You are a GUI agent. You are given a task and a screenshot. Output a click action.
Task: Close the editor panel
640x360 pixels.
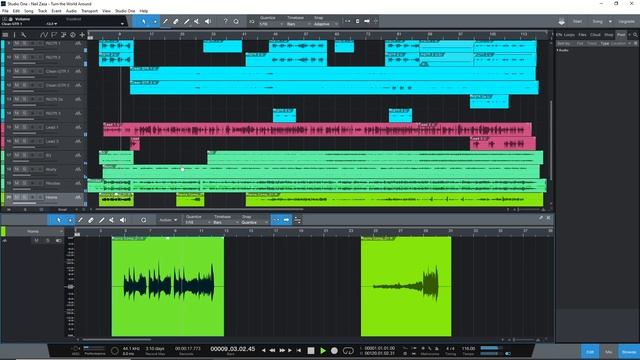click(x=549, y=218)
